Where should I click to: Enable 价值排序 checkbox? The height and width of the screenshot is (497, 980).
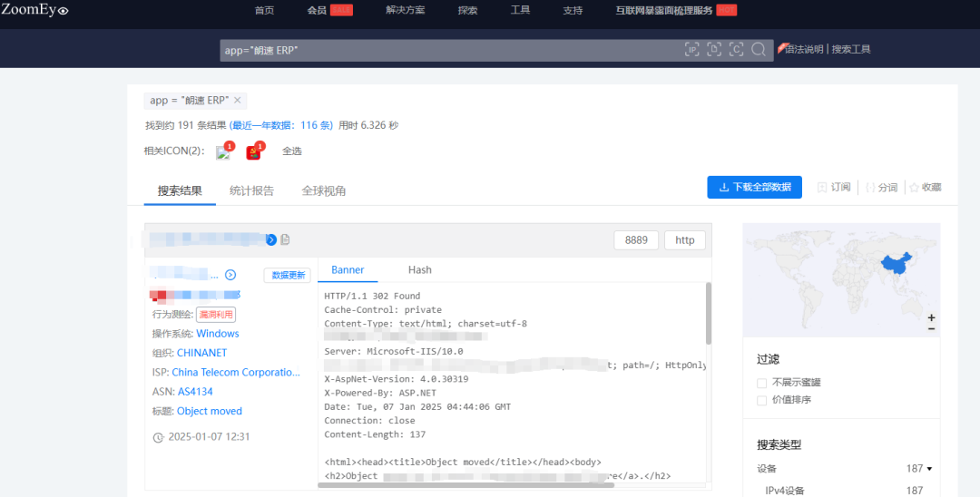(761, 400)
